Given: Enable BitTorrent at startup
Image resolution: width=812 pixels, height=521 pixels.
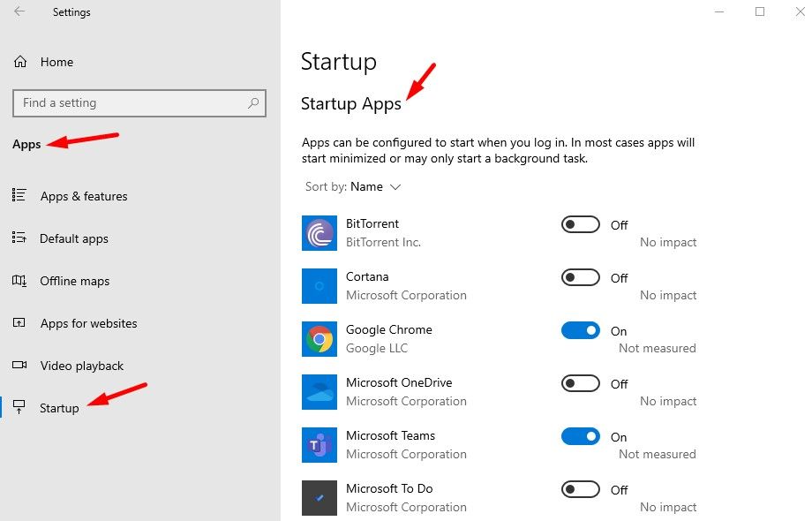Looking at the screenshot, I should pos(580,224).
